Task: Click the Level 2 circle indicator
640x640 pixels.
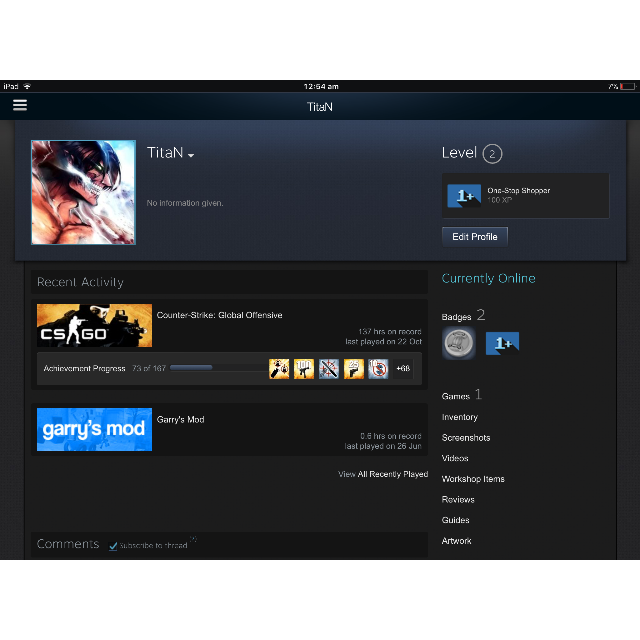Action: (x=492, y=154)
